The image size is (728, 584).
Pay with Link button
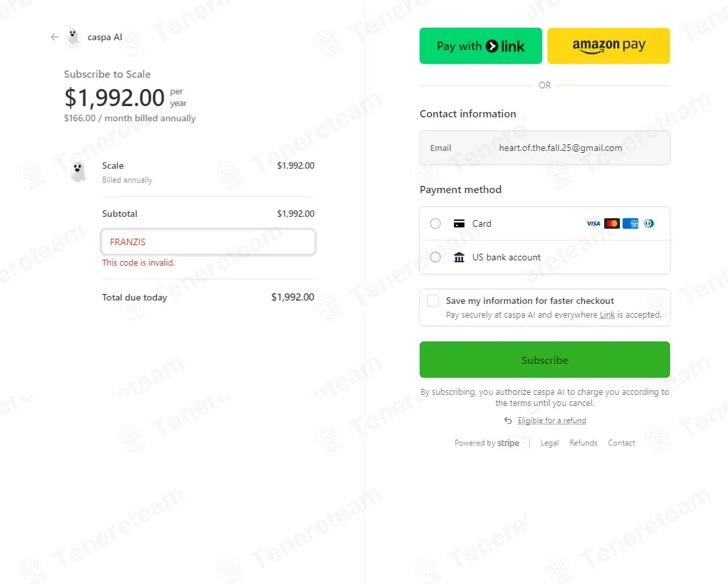point(481,46)
